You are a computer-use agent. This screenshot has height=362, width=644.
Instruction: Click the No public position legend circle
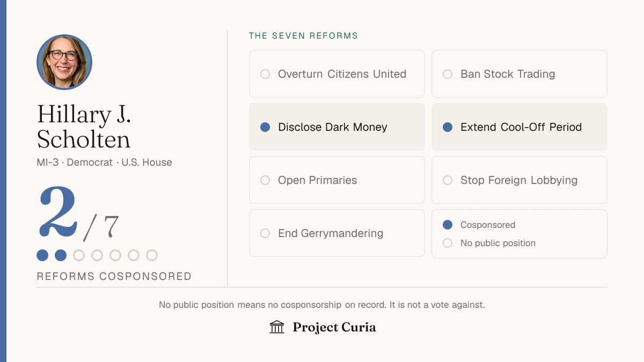pyautogui.click(x=448, y=243)
